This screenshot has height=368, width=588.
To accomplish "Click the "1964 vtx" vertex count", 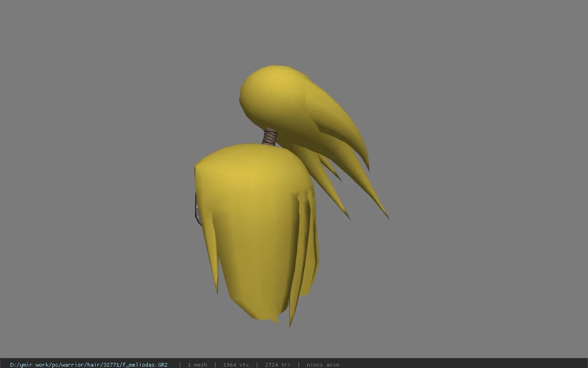I will click(x=236, y=365).
